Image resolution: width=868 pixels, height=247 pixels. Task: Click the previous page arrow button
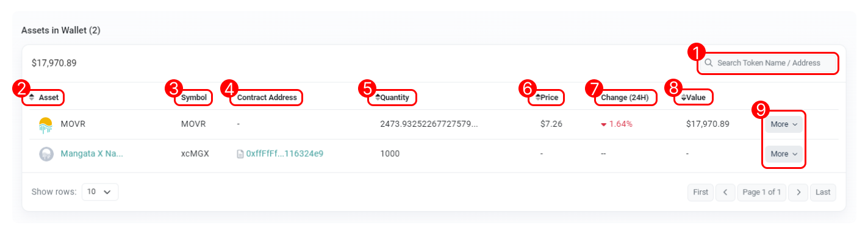[725, 192]
